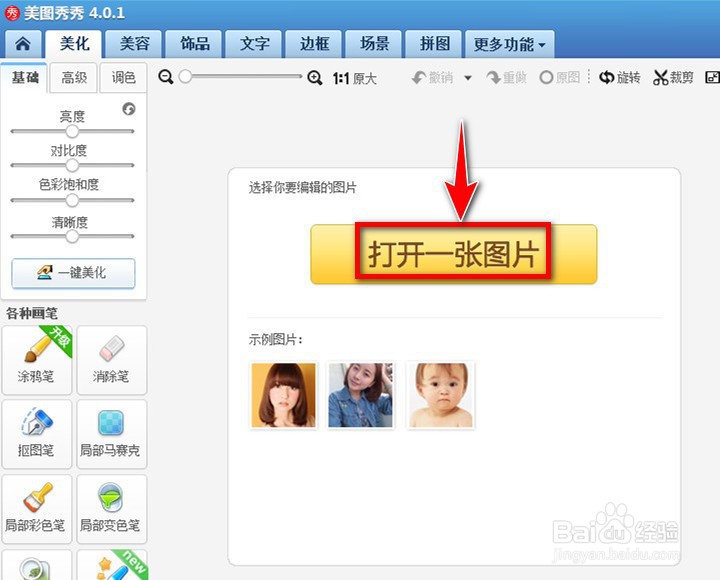Image resolution: width=720 pixels, height=580 pixels.
Task: Select the 高级 sub-tab
Action: [73, 78]
